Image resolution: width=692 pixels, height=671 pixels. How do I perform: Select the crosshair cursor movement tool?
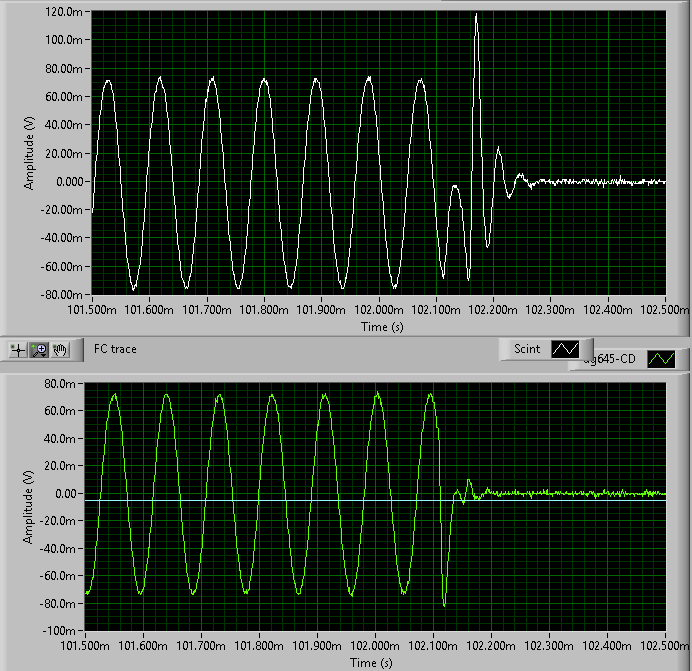click(x=18, y=351)
